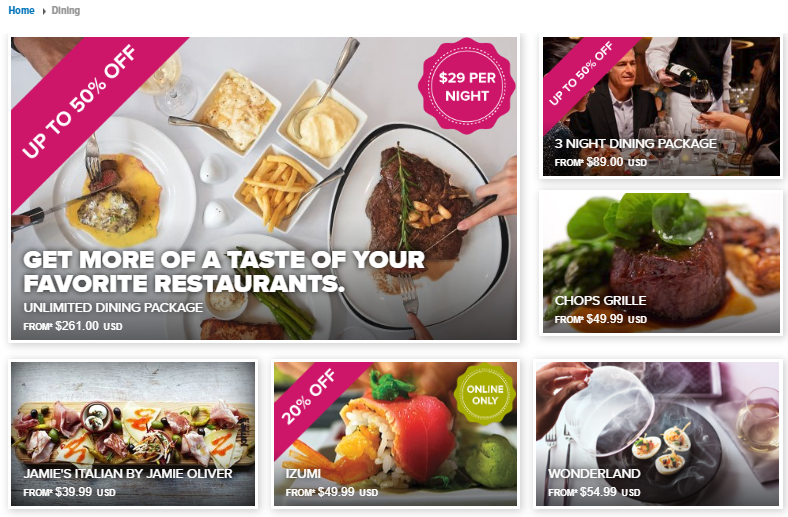Open the Unlimited Dining Package tile
788x517 pixels.
[264, 188]
